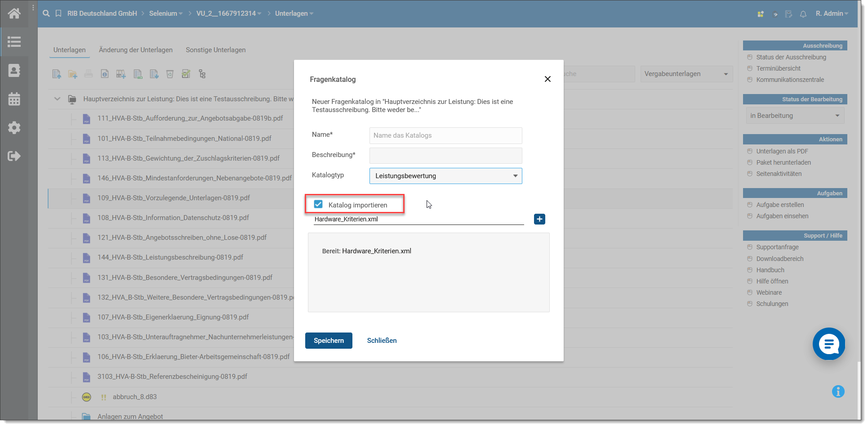
Task: Open the 'in Bearbeitung' status dropdown
Action: tap(795, 116)
